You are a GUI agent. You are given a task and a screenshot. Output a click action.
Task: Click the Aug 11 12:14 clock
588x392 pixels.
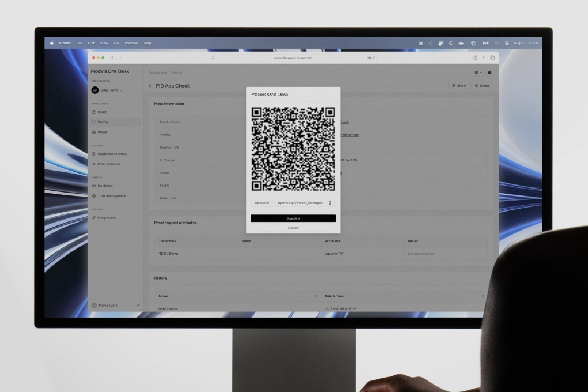(x=526, y=43)
